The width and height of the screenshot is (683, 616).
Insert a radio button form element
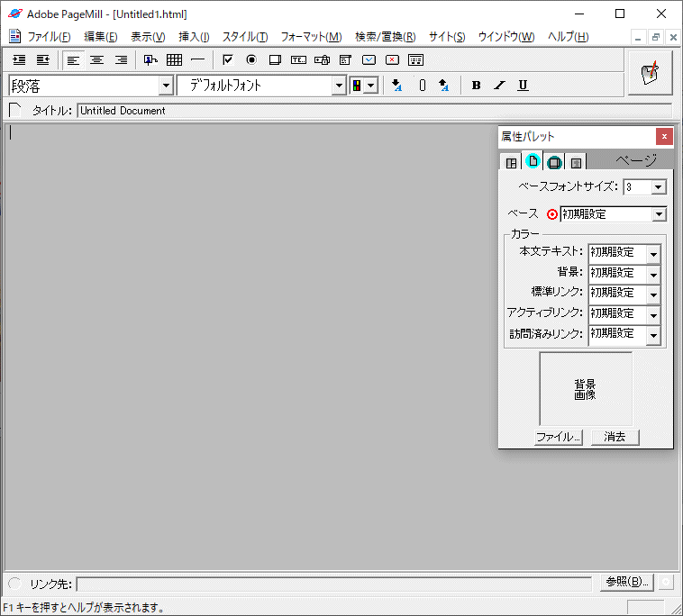250,60
